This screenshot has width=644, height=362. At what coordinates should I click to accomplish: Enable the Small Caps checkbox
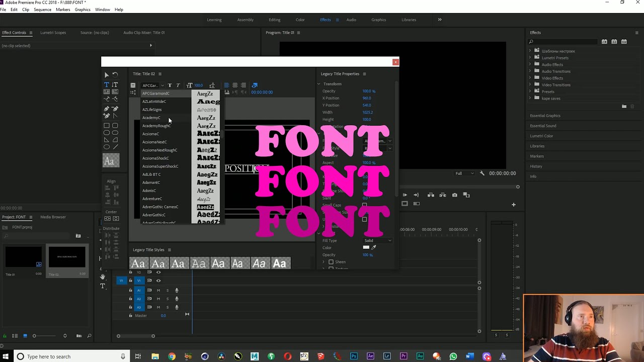(x=364, y=205)
